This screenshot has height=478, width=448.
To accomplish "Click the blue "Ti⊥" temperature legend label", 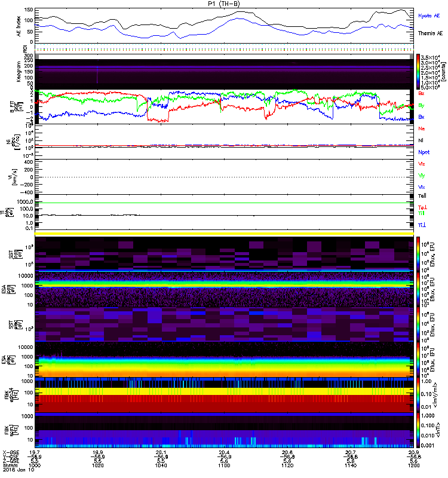I will 422,225.
